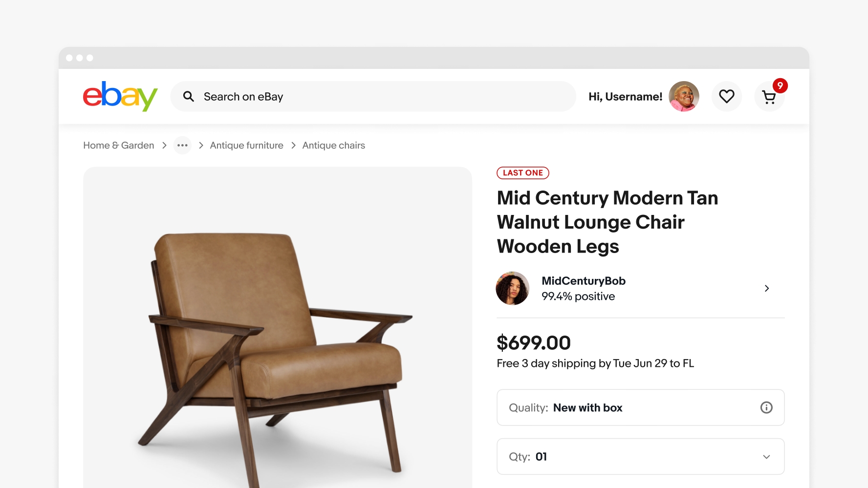Image resolution: width=868 pixels, height=488 pixels.
Task: Navigate to Home & Garden category
Action: (118, 145)
